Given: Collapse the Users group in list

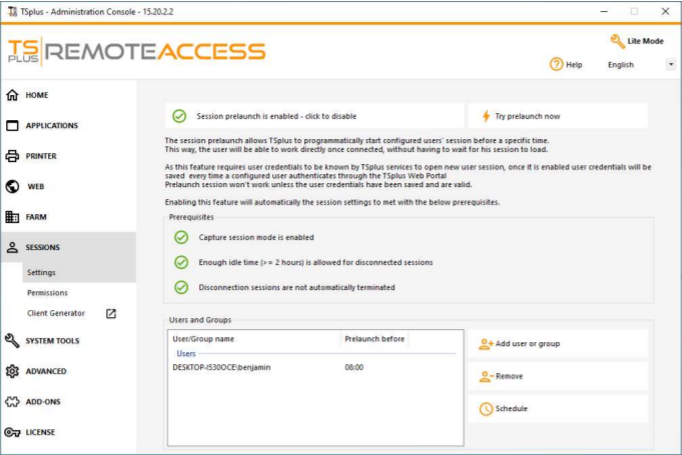Looking at the screenshot, I should point(187,353).
